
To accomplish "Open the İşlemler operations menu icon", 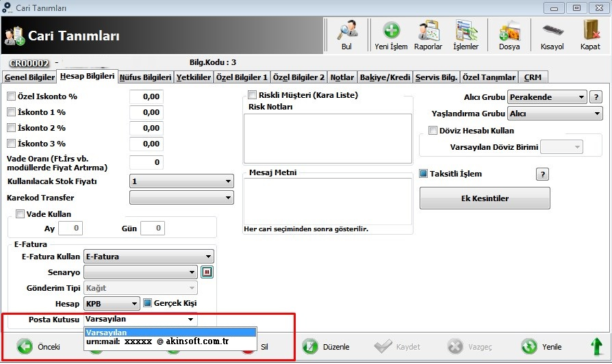I will [466, 35].
